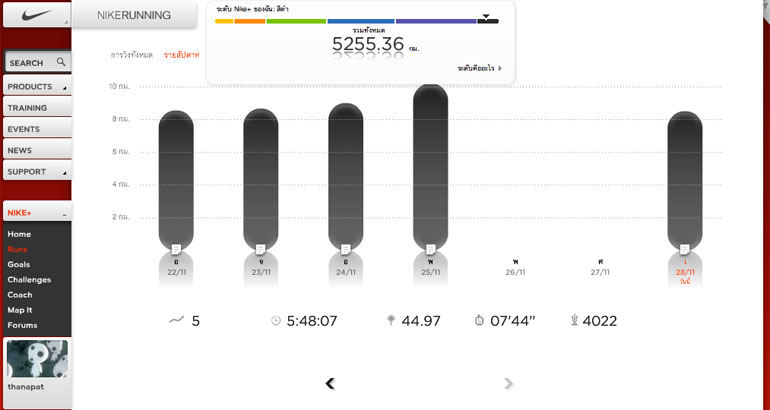Collapse the NIKE+ sidebar section
Screen dimensions: 770x410
(x=64, y=214)
